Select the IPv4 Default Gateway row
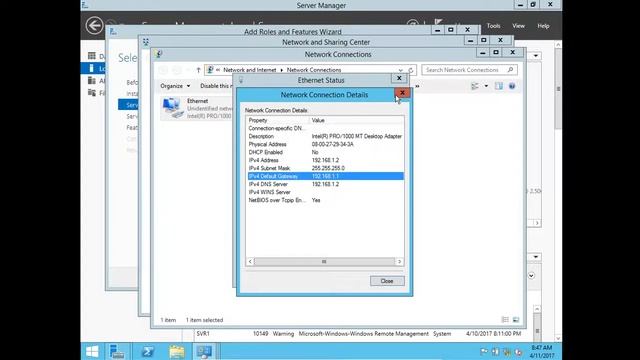Viewport: 640px width, 360px height. tap(325, 176)
